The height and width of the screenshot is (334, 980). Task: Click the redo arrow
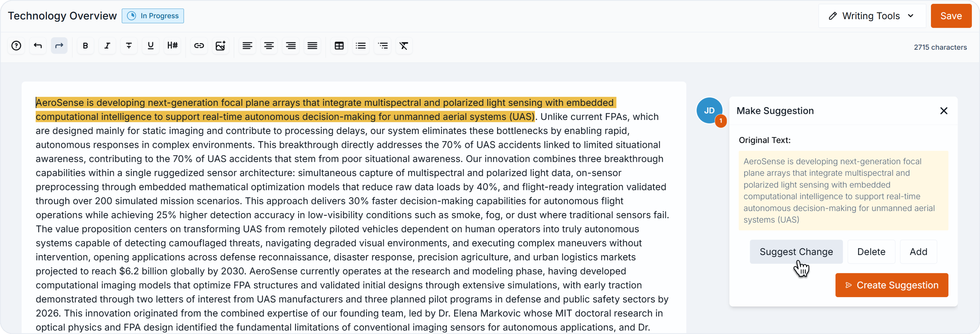[59, 46]
